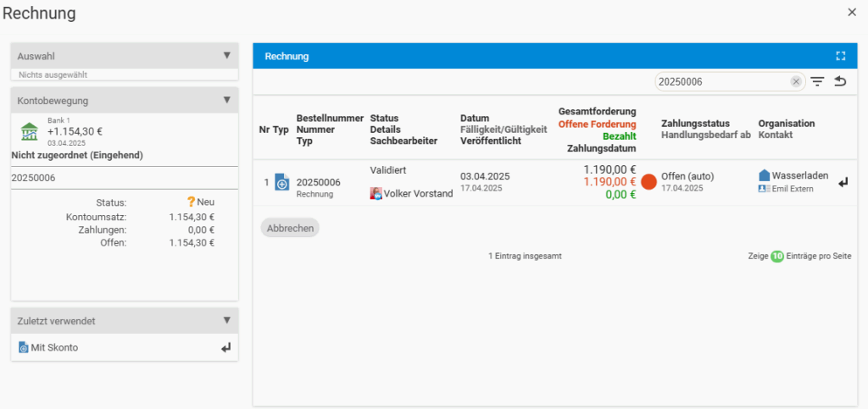Viewport: 868px width, 409px height.
Task: Click the Nichts ausgewählt text
Action: click(x=53, y=75)
